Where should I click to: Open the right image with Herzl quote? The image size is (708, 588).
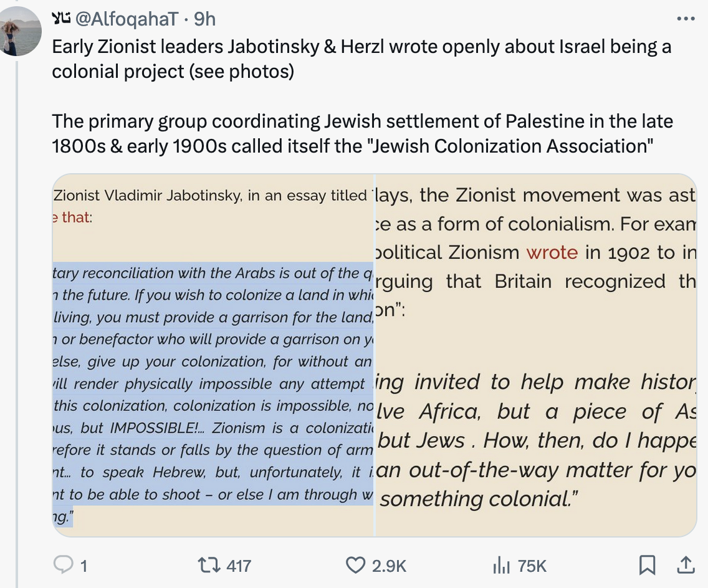coord(536,355)
